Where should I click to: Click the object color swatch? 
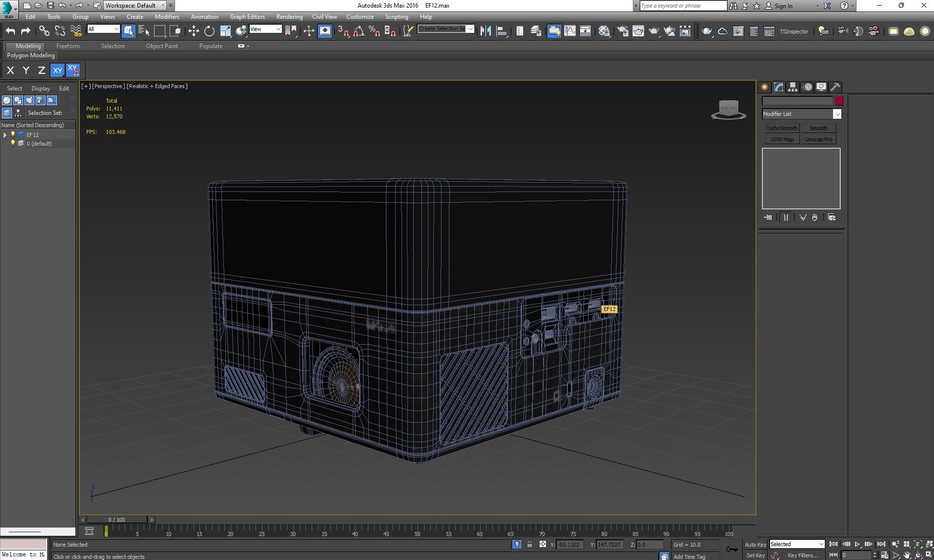839,101
